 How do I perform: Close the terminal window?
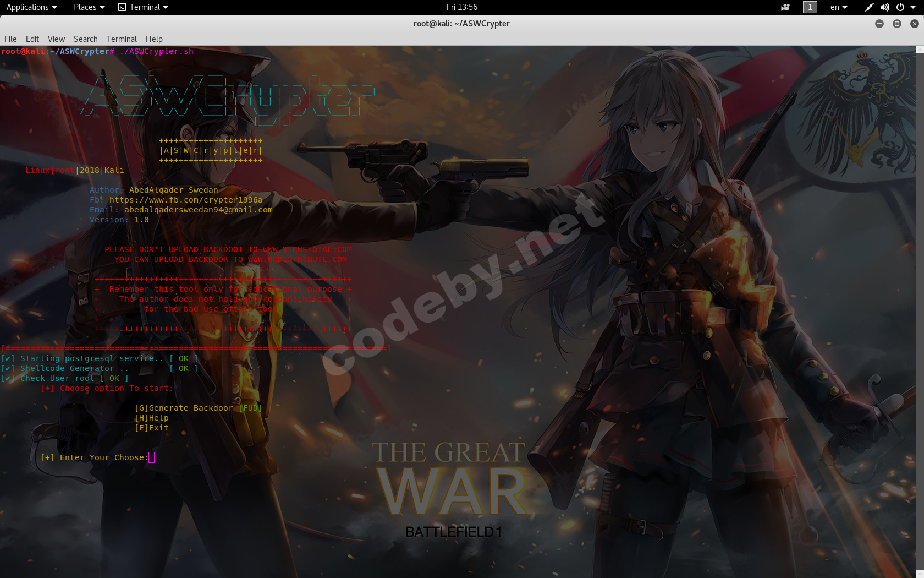(x=915, y=24)
